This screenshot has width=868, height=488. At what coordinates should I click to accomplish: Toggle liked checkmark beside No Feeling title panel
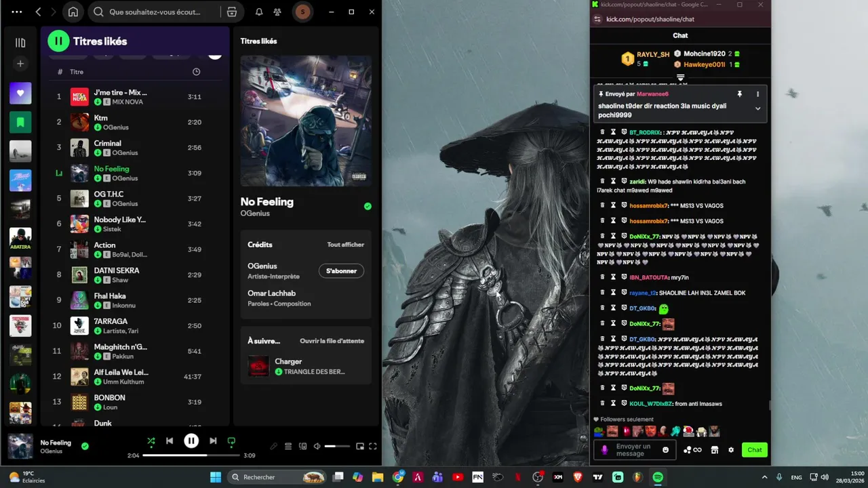pyautogui.click(x=368, y=206)
